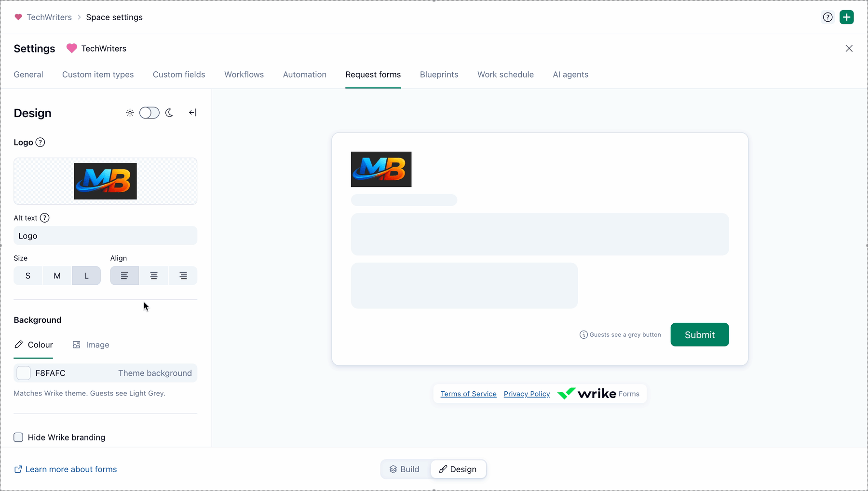This screenshot has height=491, width=868.
Task: Open the Privacy Policy link
Action: coord(527,394)
